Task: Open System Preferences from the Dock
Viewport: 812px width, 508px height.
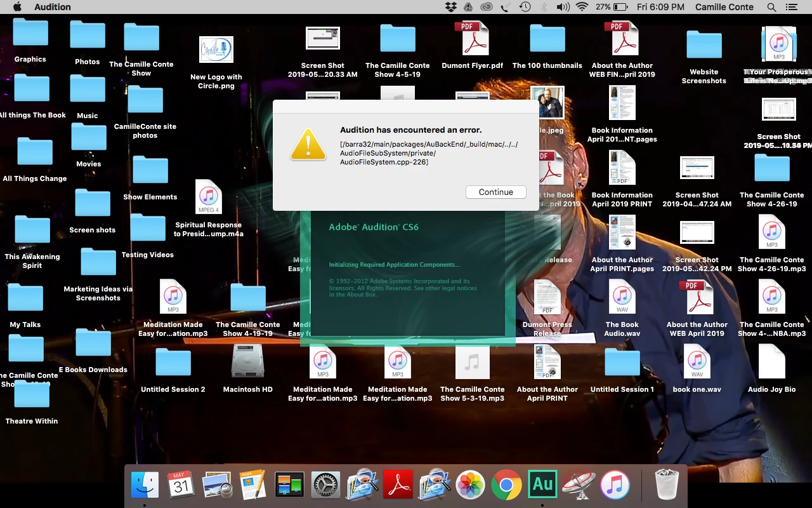Action: (325, 486)
